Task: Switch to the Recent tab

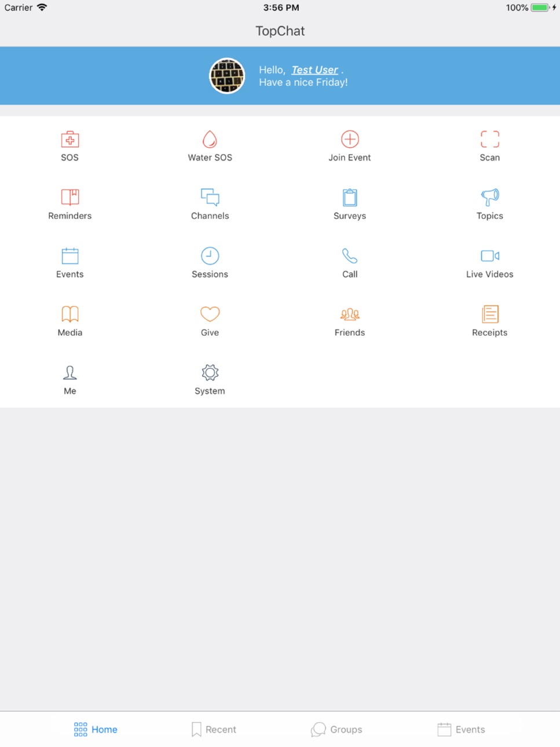Action: coord(214,730)
